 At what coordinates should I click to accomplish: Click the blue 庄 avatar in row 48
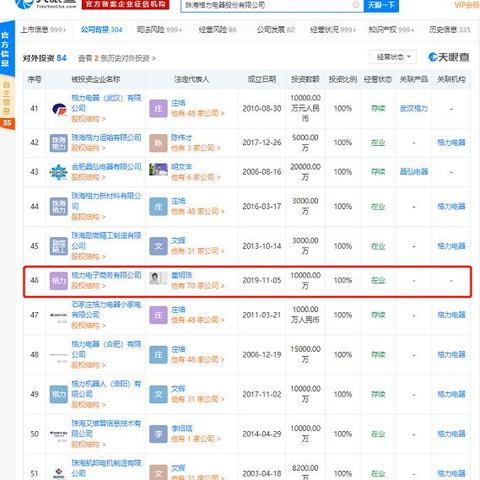[158, 355]
